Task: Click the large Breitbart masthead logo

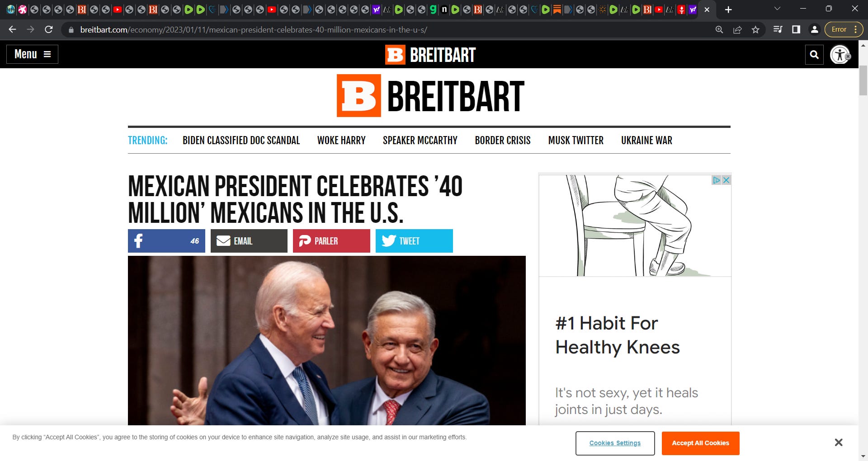Action: [x=430, y=96]
